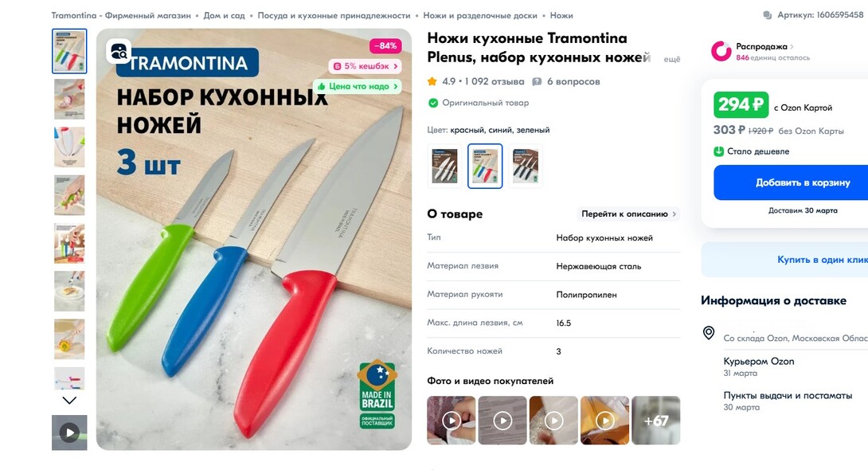Select the red, blue, green color variant
This screenshot has height=470, width=868.
tap(485, 166)
